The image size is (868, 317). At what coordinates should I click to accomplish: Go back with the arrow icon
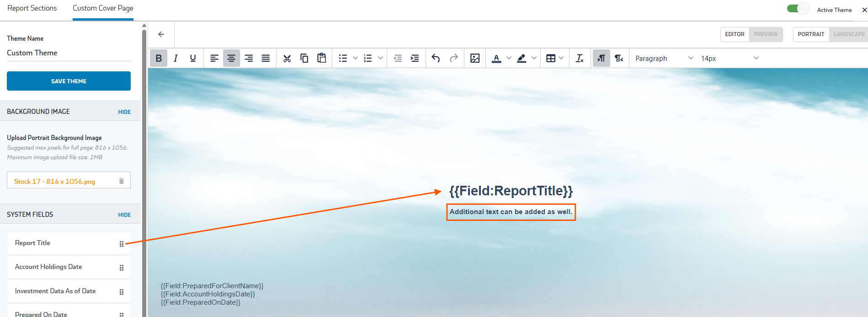pos(161,34)
